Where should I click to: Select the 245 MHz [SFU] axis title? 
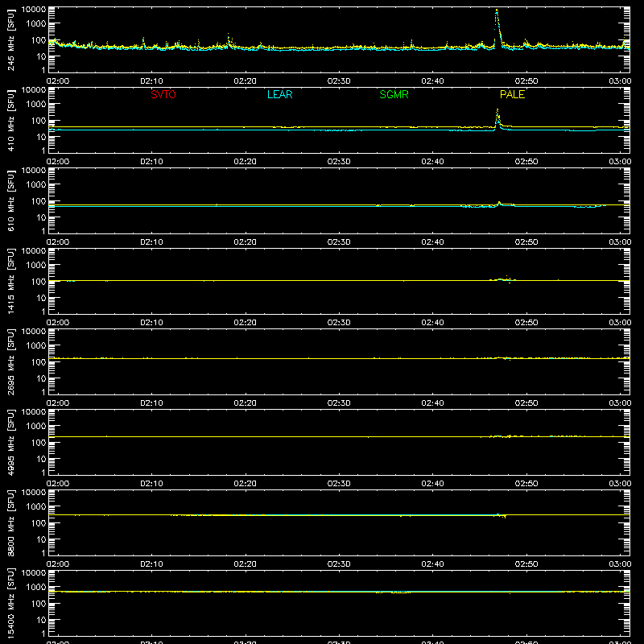(x=10, y=40)
